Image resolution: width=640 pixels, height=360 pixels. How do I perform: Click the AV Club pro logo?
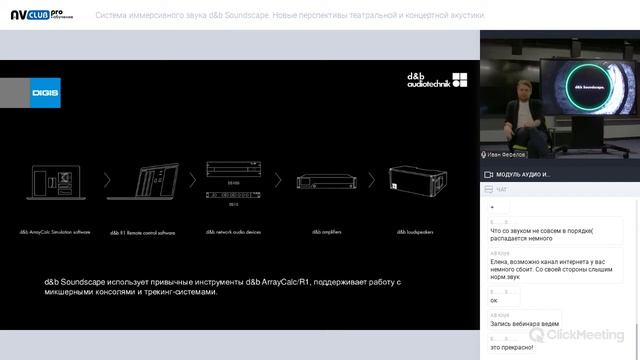[x=42, y=15]
